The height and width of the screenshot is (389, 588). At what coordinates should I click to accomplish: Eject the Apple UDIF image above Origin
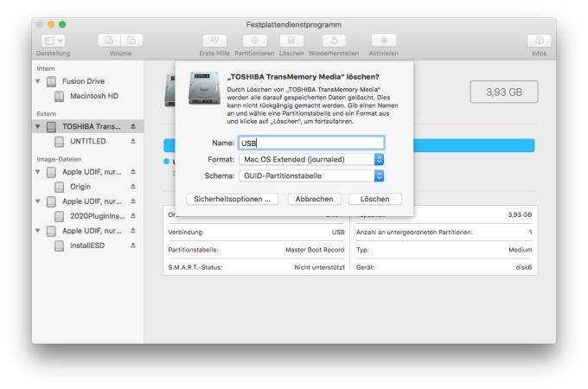133,172
